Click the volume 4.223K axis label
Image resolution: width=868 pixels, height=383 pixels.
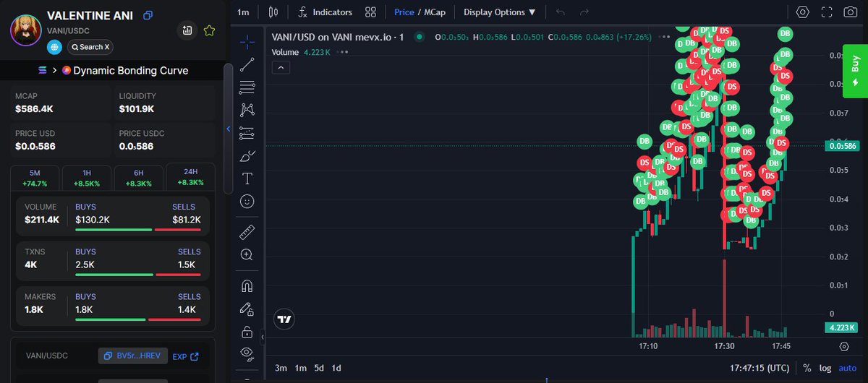point(842,328)
